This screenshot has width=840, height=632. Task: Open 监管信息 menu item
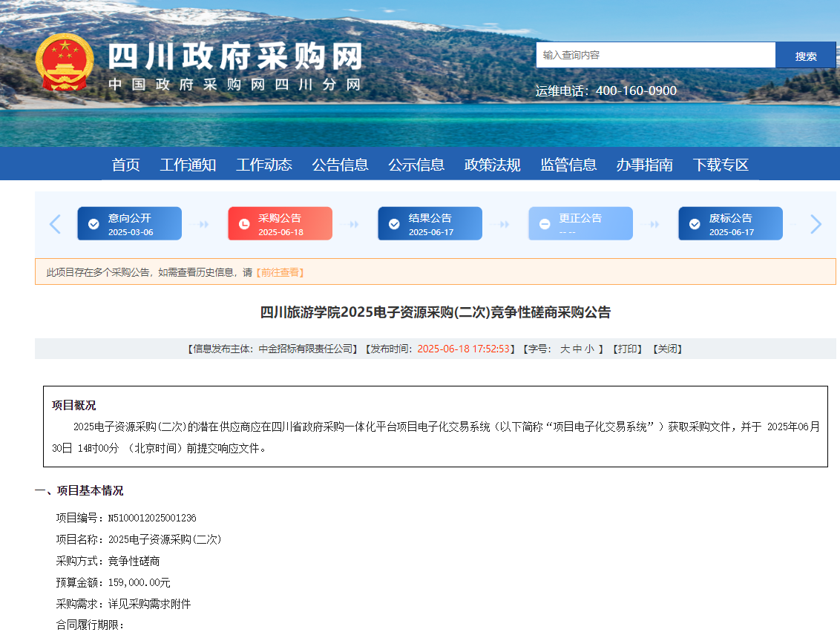568,165
